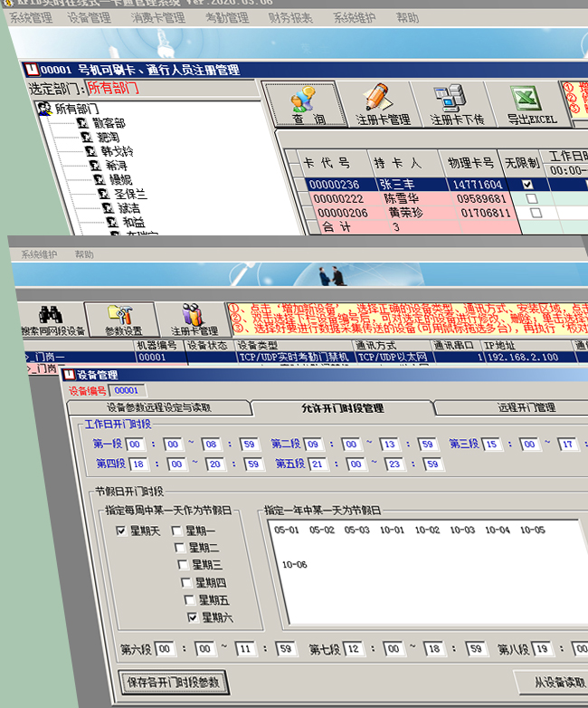Open the 财务报表 menu
588x708 pixels.
pyautogui.click(x=290, y=17)
